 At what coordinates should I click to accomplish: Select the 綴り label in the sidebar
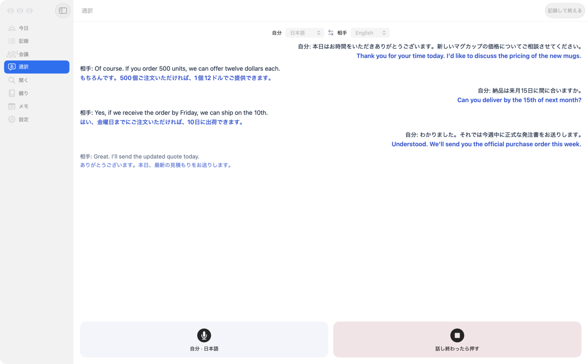click(x=24, y=93)
